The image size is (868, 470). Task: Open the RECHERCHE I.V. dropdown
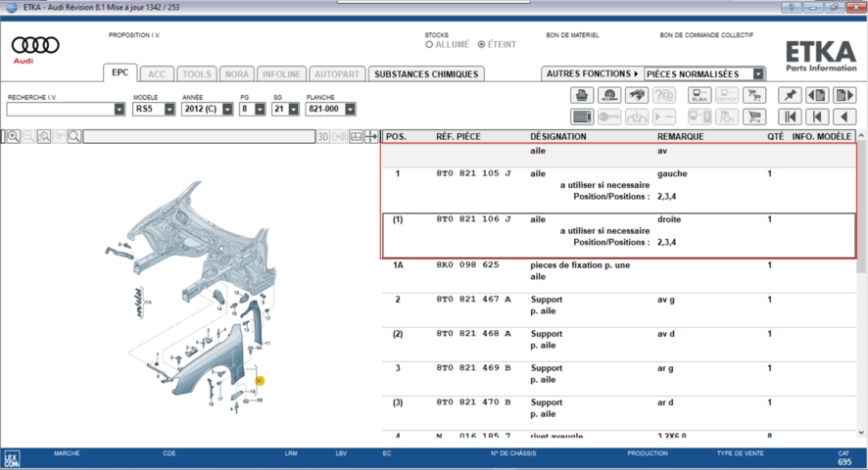[119, 109]
